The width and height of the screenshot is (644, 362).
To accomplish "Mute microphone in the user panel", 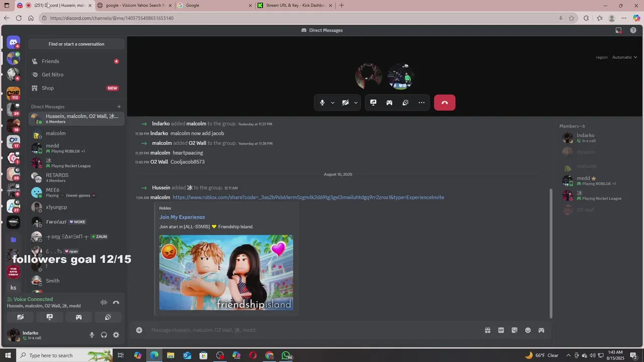I will (92, 335).
